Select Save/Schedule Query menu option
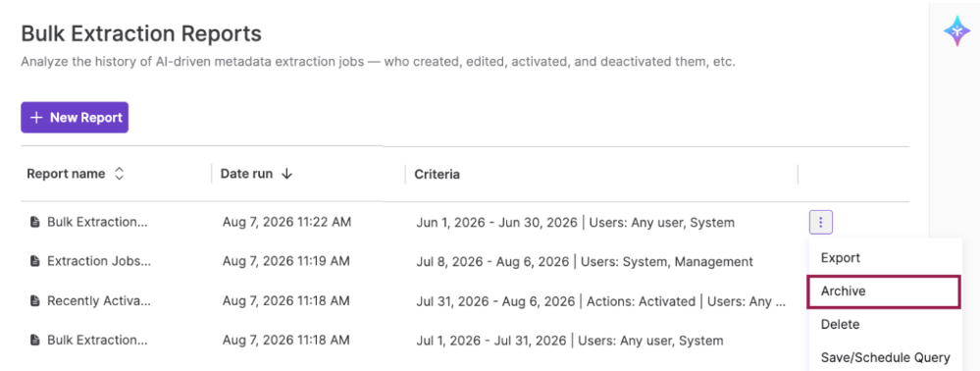This screenshot has width=980, height=371. [x=885, y=358]
